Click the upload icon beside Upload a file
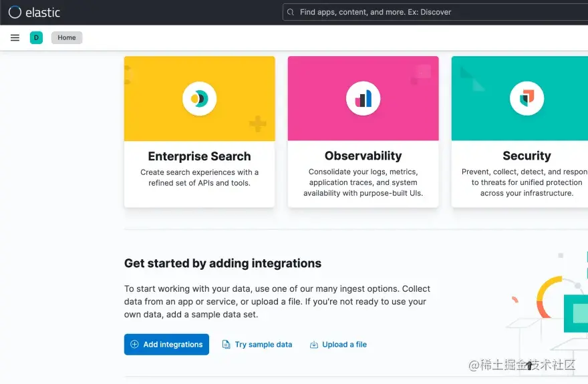 click(314, 345)
